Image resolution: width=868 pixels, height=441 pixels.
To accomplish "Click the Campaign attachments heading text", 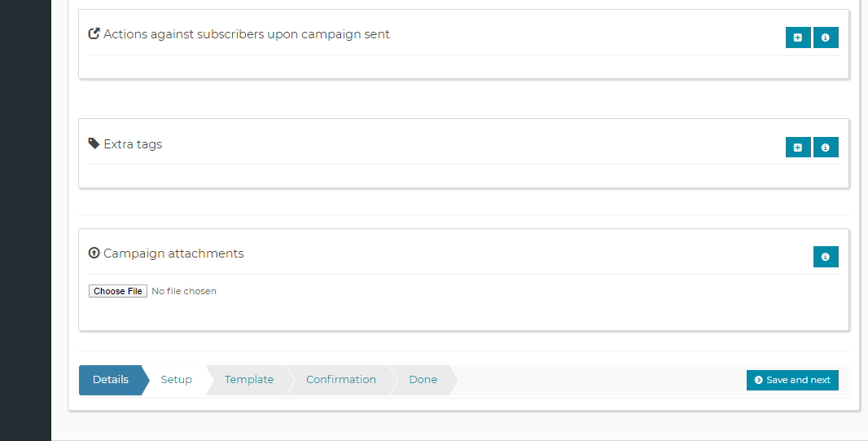I will click(x=173, y=254).
